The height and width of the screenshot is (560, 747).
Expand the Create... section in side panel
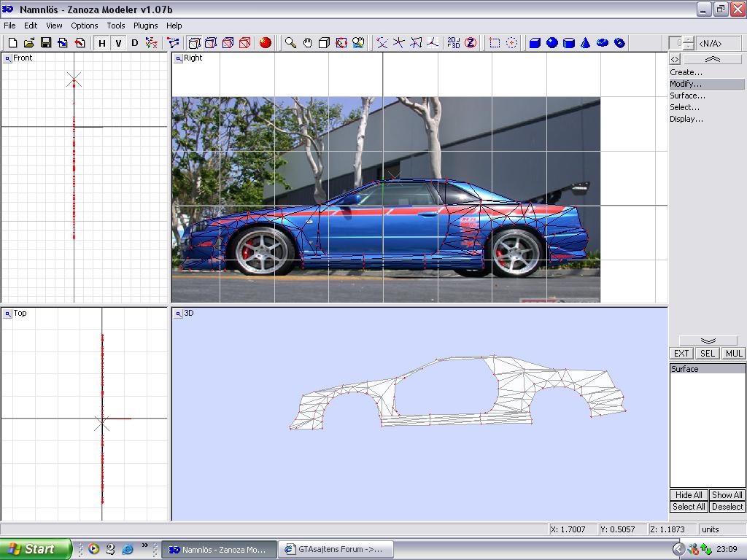coord(686,72)
